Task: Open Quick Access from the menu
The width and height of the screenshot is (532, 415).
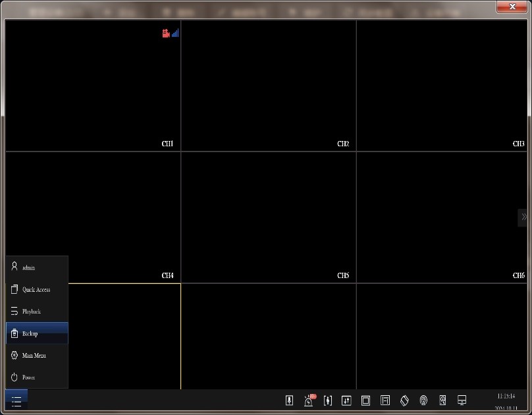Action: point(36,289)
